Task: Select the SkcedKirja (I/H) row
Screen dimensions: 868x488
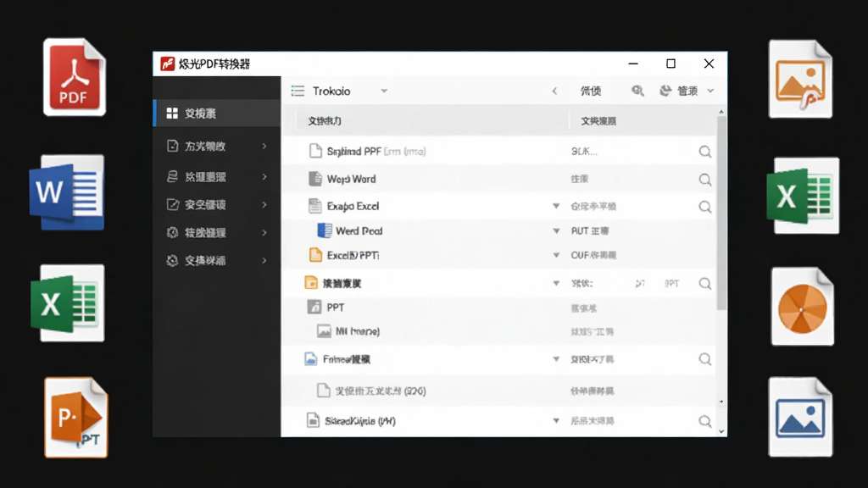Action: click(499, 421)
